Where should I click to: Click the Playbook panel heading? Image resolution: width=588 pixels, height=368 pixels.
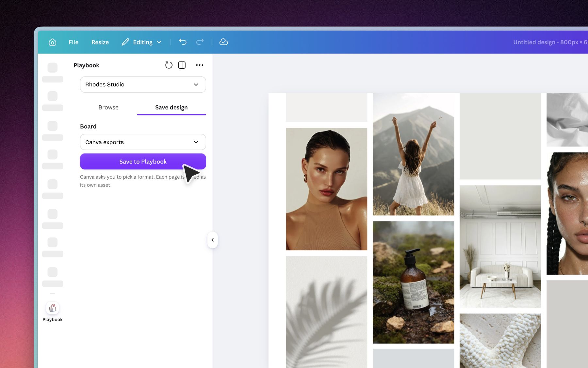point(86,65)
